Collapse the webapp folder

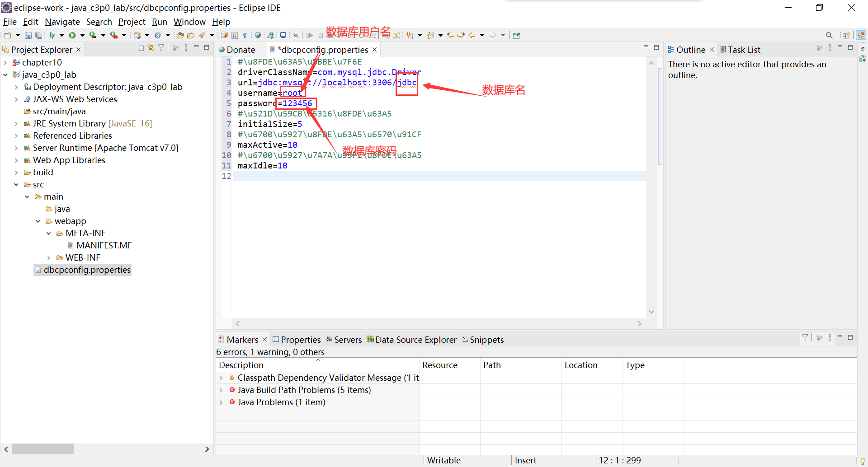[38, 221]
